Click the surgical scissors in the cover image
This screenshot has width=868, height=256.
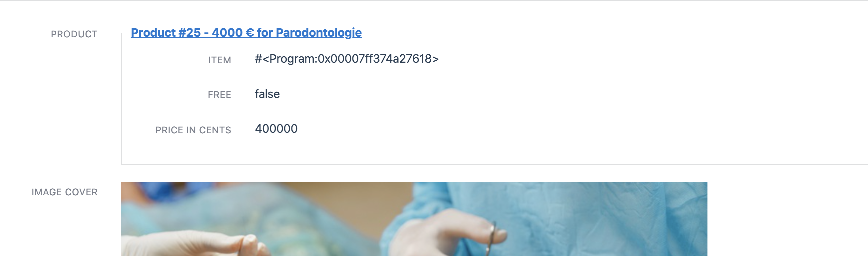[490, 239]
